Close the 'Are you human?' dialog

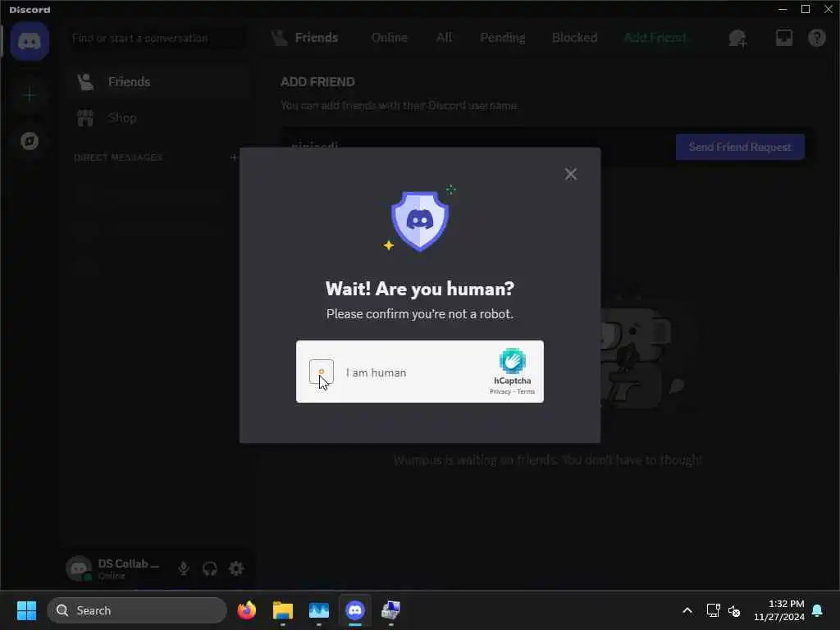(x=571, y=174)
